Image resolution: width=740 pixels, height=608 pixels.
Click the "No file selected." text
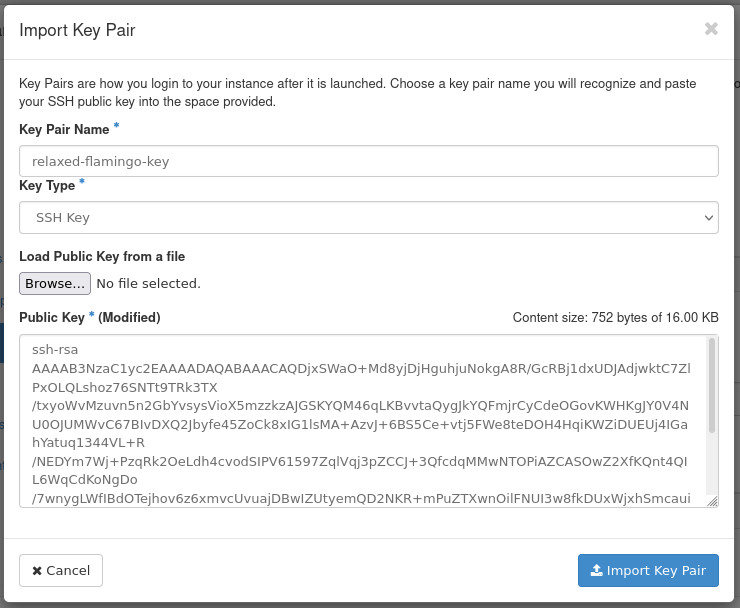click(x=148, y=284)
